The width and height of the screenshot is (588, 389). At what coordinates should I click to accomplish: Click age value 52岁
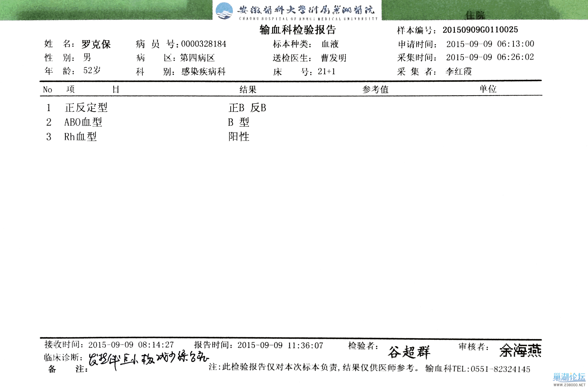[92, 70]
